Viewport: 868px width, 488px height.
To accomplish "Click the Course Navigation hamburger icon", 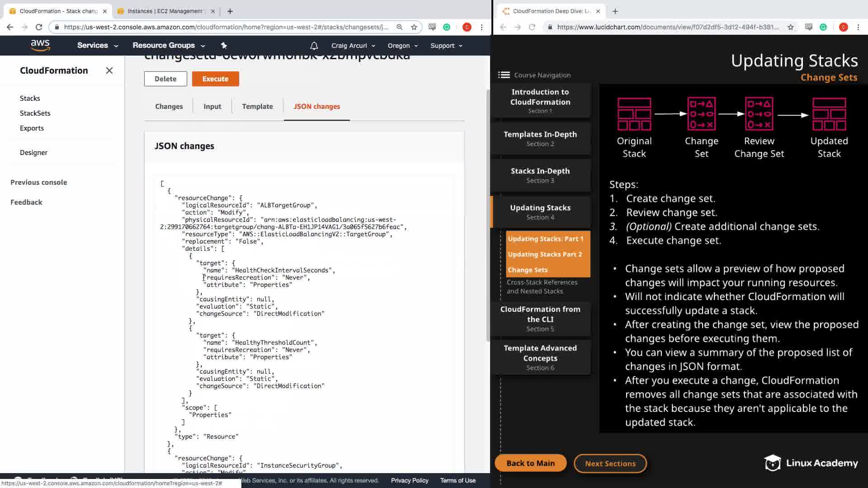I will pos(504,75).
